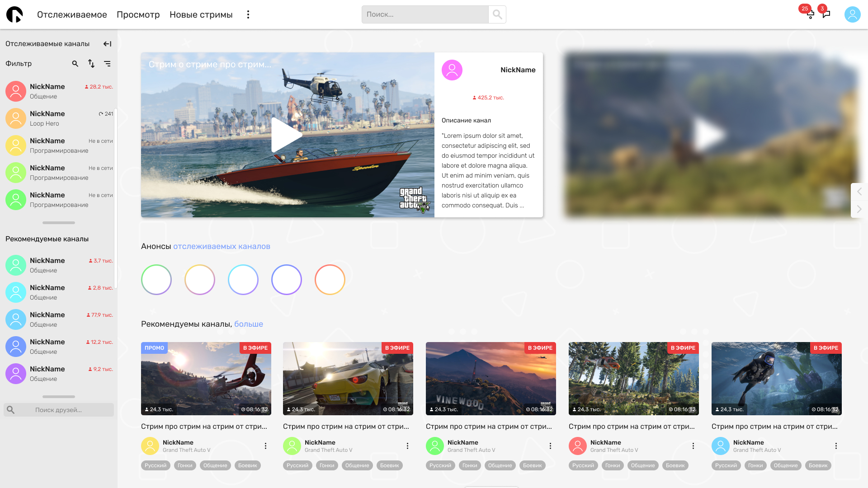Screen dimensions: 868x488
Task: Open the site logo home icon
Action: click(14, 14)
